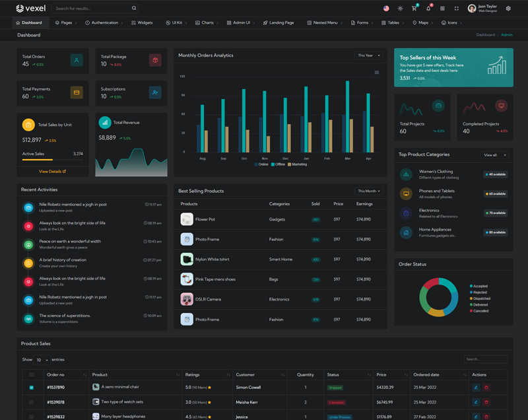
Task: Click the chart hamburger menu icon
Action: coord(377,73)
